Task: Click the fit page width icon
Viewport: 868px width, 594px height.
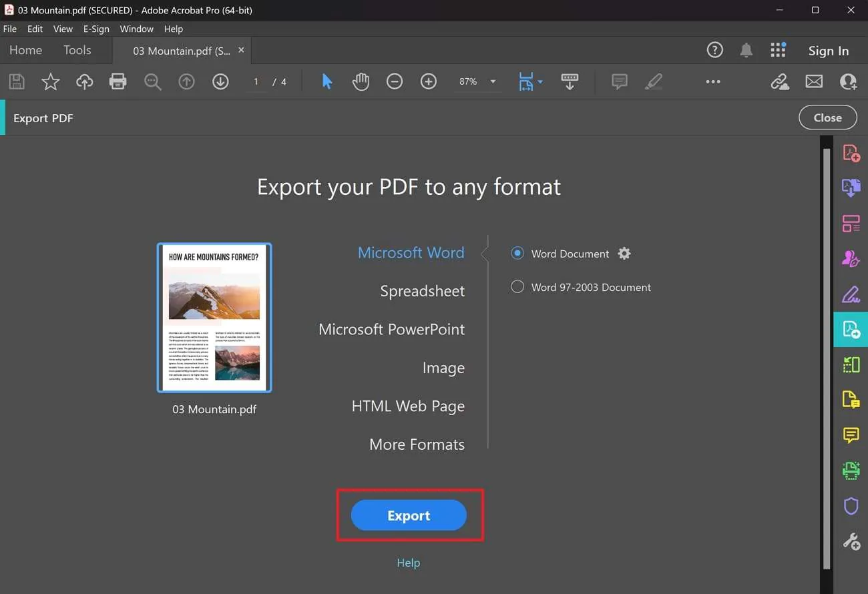Action: coord(526,81)
